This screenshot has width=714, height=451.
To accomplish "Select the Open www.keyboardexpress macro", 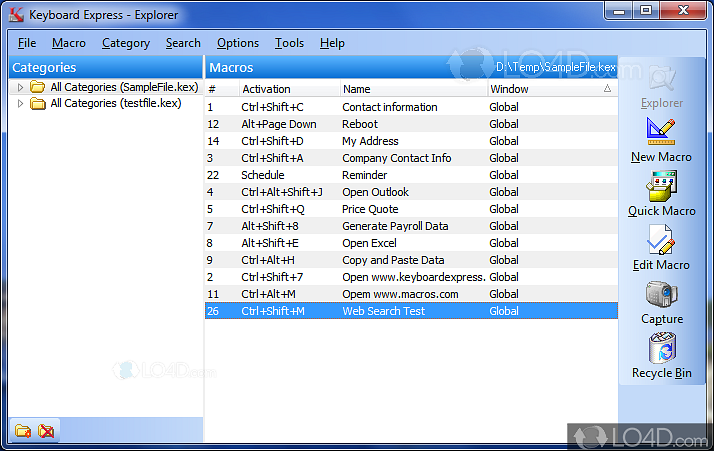I will [411, 277].
